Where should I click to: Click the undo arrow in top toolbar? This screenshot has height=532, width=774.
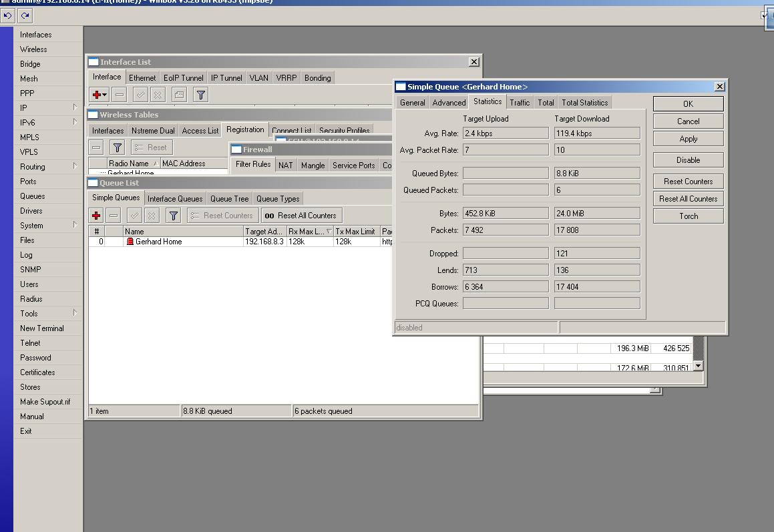pyautogui.click(x=7, y=16)
